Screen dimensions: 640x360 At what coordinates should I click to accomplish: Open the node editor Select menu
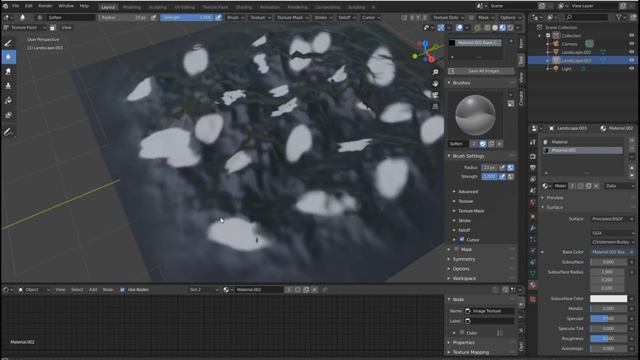[77, 290]
